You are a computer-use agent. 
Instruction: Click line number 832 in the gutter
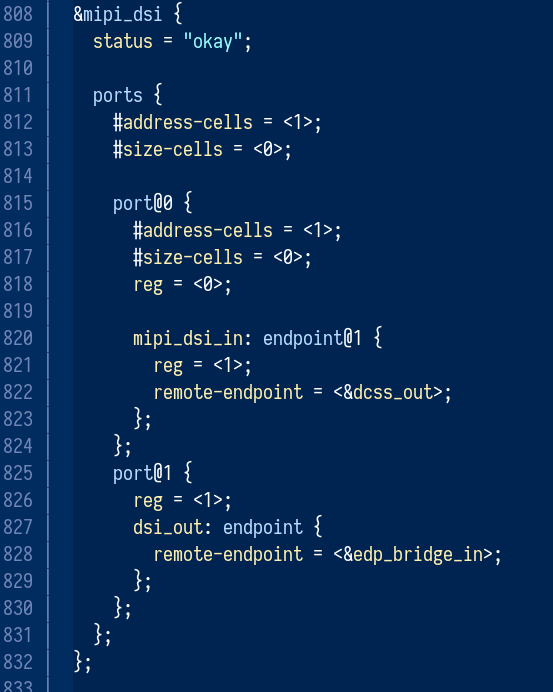18,662
